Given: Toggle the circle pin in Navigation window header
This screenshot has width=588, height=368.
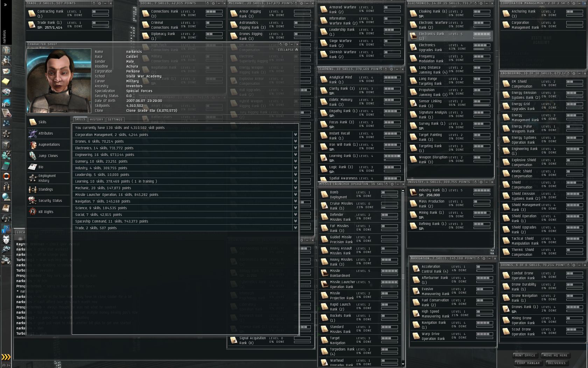Looking at the screenshot, I should click(484, 258).
